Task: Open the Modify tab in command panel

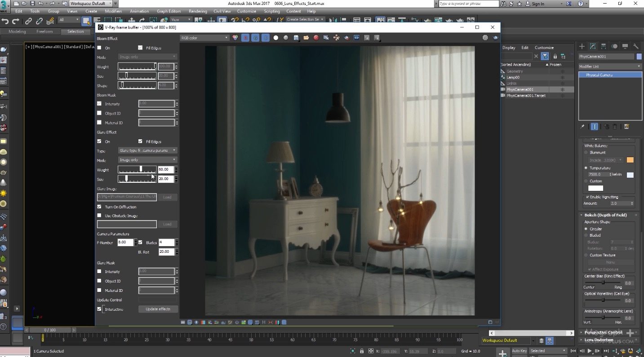Action: [x=593, y=46]
